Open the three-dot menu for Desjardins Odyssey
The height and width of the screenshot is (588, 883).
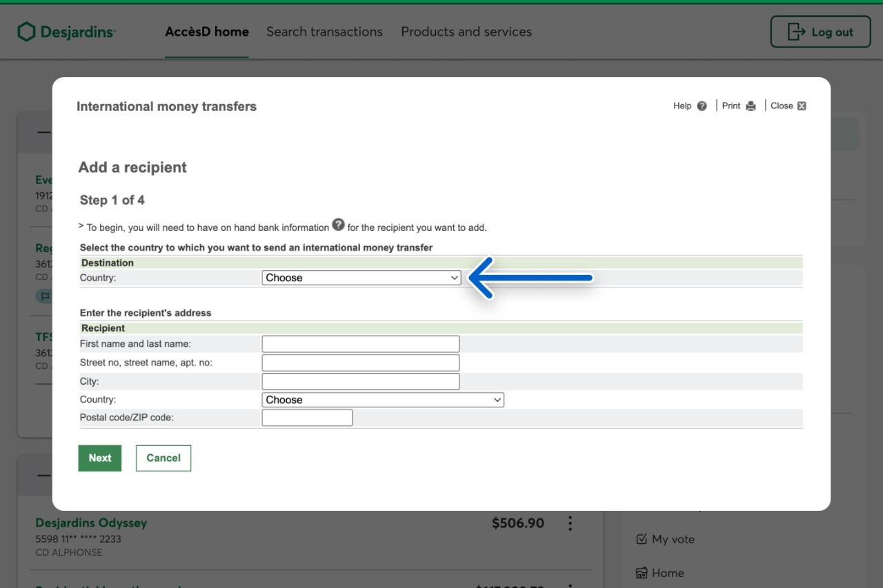pos(570,524)
